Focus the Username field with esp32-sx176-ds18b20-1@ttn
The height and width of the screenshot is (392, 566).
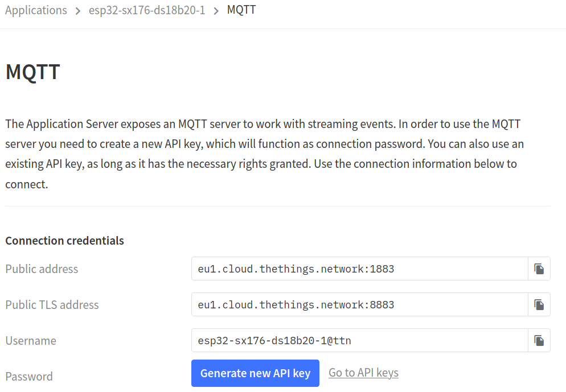coord(359,340)
